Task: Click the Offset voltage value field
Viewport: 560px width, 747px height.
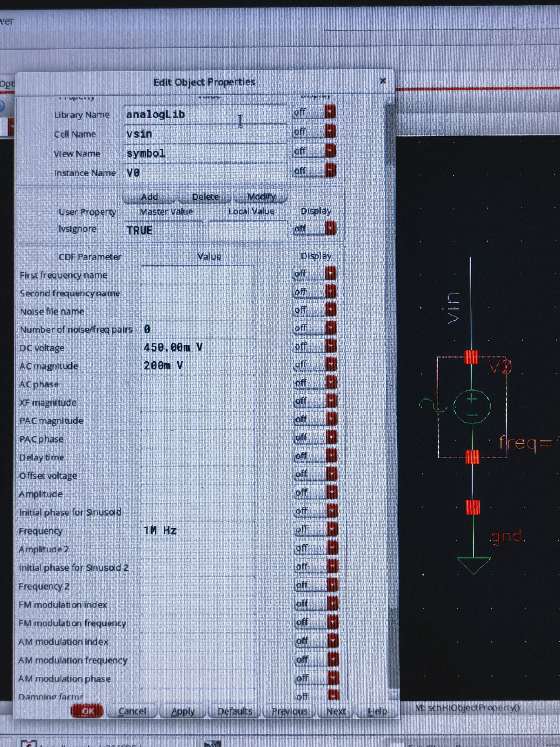Action: (x=197, y=475)
